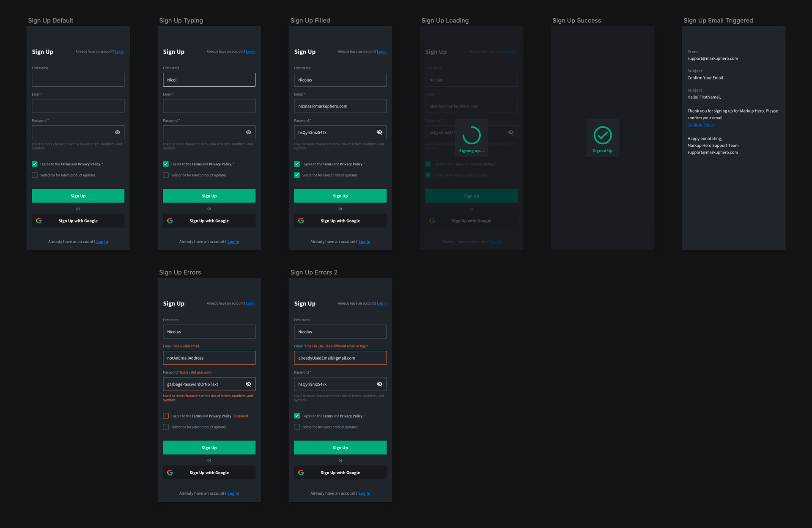This screenshot has width=812, height=528.
Task: Click the password visibility icon in Sign Up Errors 2
Action: 379,384
